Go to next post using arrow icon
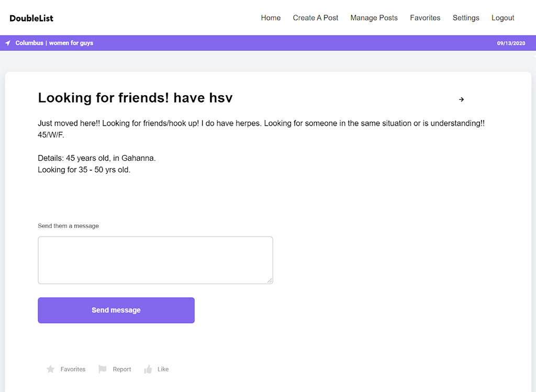Viewport: 536px width, 392px height. click(x=461, y=99)
